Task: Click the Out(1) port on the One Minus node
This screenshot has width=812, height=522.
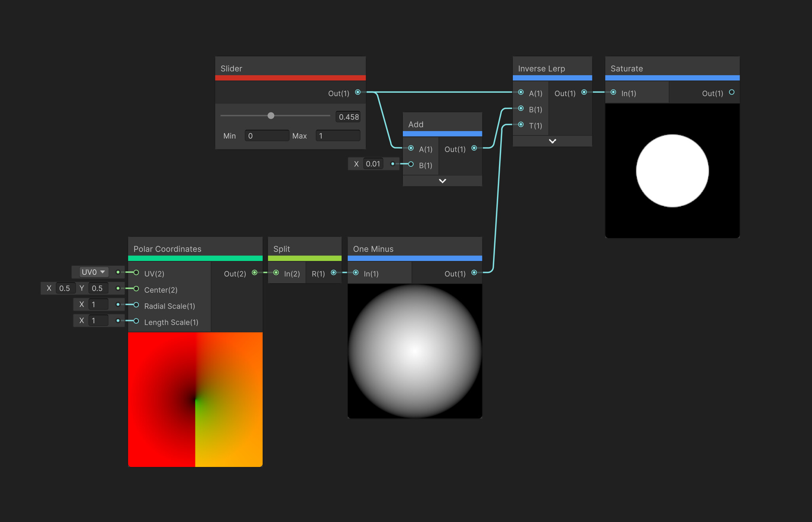Action: coord(474,272)
